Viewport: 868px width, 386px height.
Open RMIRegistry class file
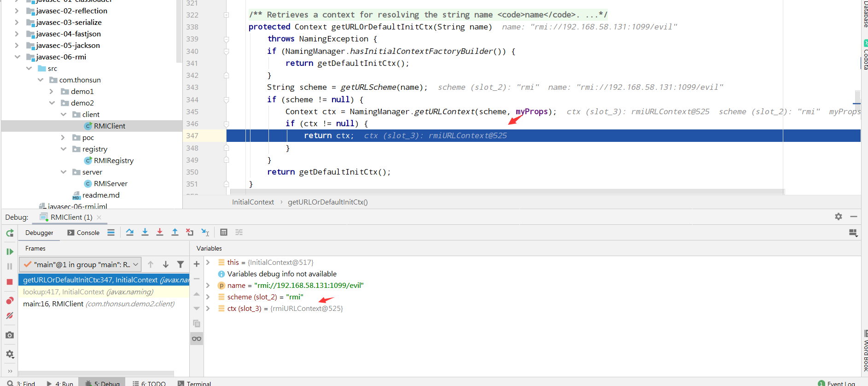[x=113, y=160]
